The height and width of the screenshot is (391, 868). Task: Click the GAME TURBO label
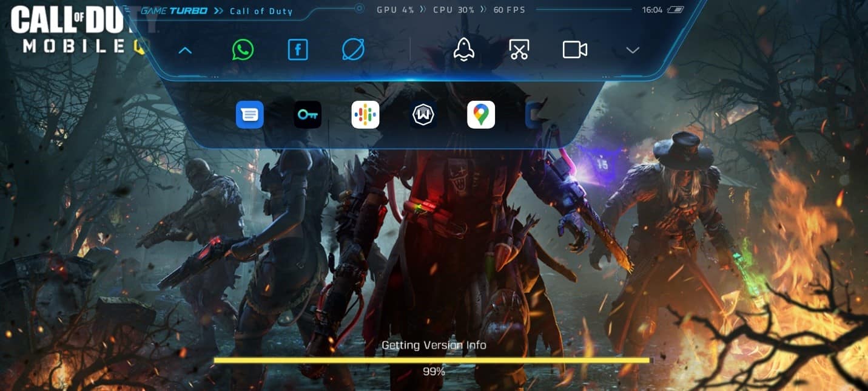(x=174, y=11)
